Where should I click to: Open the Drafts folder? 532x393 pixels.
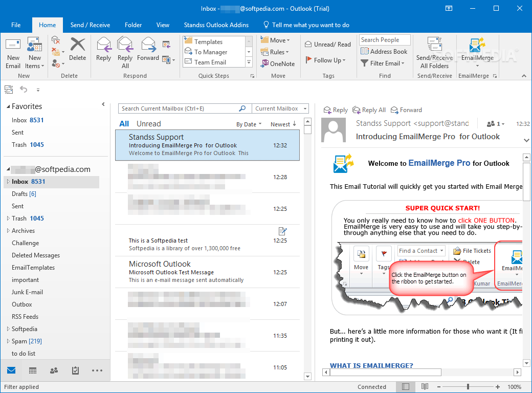[24, 194]
